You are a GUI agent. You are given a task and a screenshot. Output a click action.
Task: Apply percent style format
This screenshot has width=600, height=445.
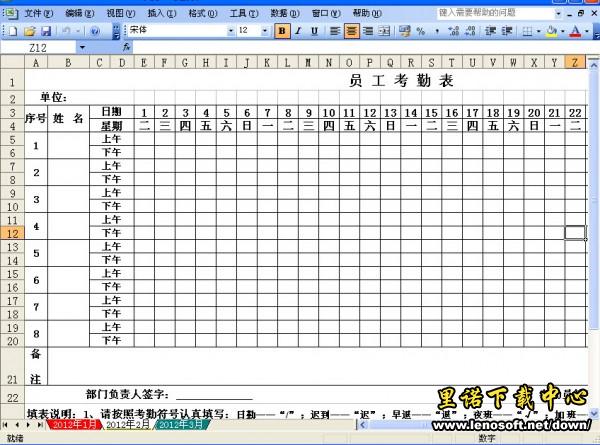(x=421, y=31)
